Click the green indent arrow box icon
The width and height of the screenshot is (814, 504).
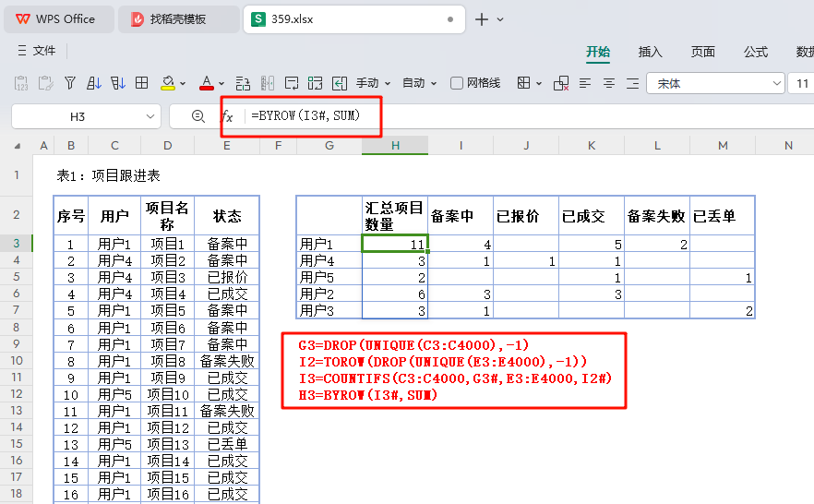tap(340, 83)
